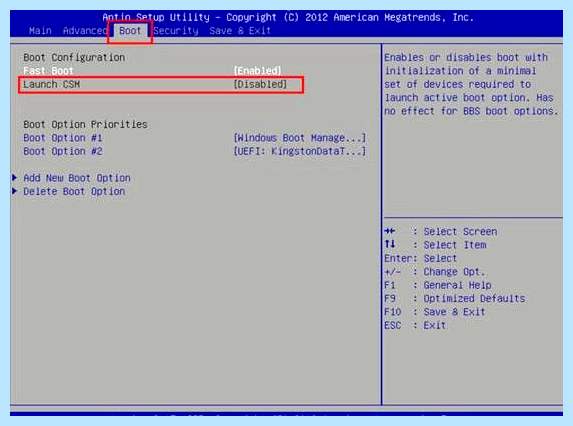
Task: Click the Fast Boot help description text
Action: [471, 84]
